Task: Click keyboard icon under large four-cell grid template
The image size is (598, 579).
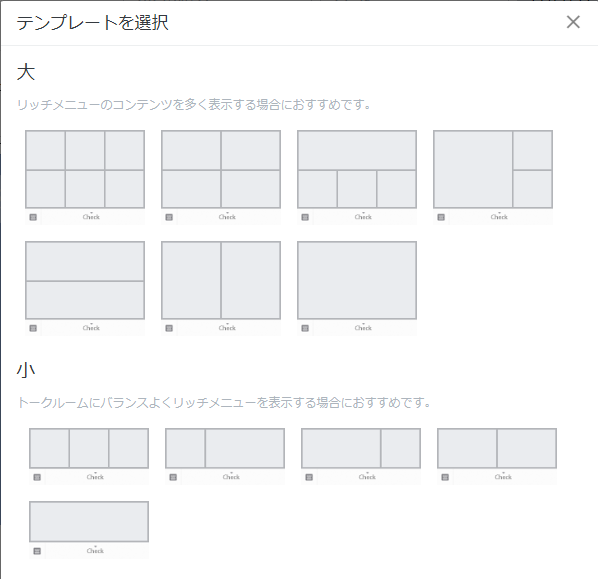Action: click(169, 217)
